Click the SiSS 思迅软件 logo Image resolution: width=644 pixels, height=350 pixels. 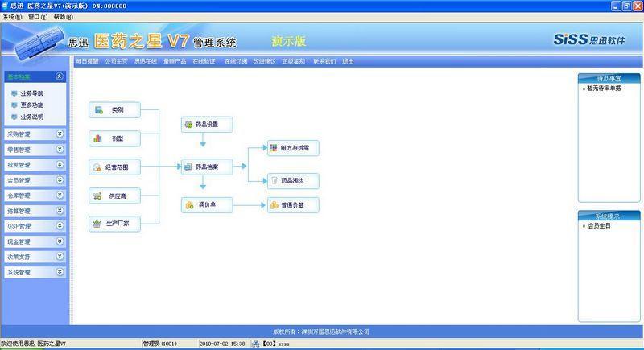pyautogui.click(x=589, y=39)
